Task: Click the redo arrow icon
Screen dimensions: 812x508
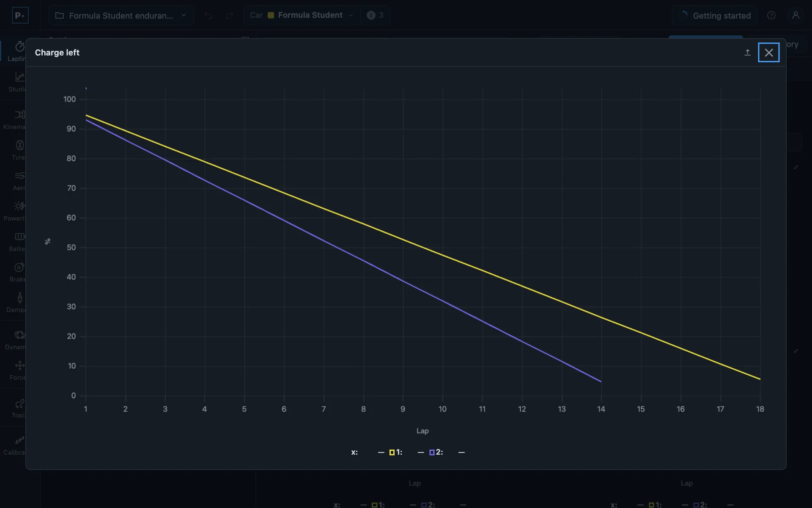Action: coord(229,16)
